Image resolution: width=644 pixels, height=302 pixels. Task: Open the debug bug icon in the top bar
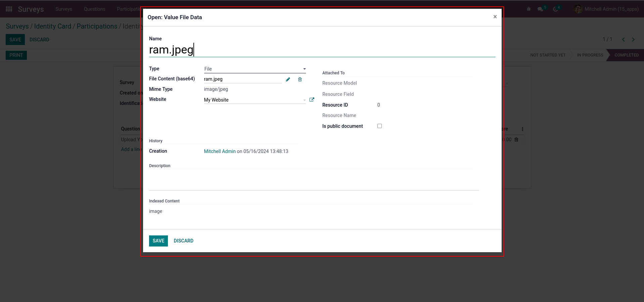pos(529,9)
